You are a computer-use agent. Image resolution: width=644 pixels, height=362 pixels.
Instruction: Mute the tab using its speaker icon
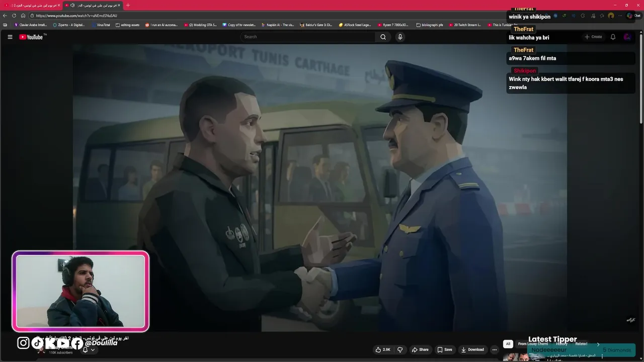click(x=72, y=5)
